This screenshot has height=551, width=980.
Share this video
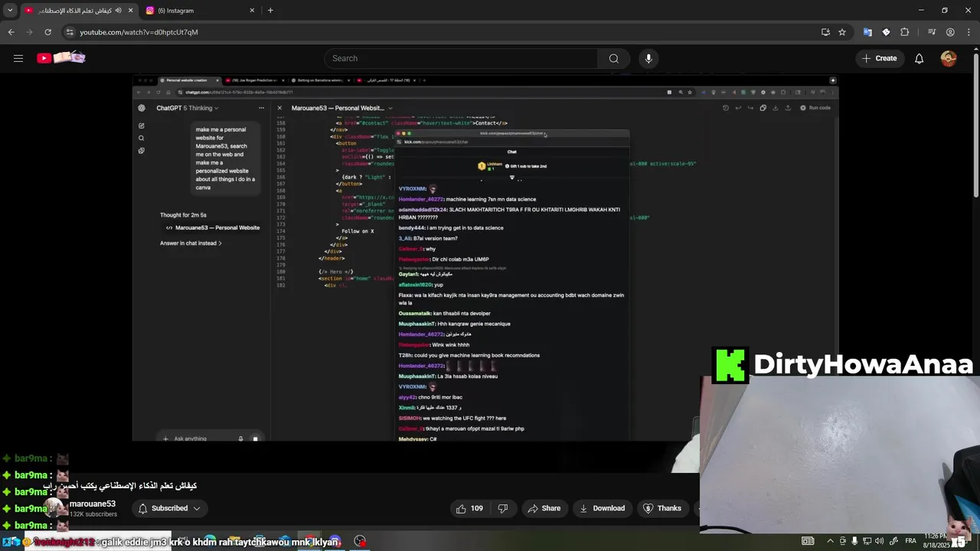pyautogui.click(x=544, y=508)
